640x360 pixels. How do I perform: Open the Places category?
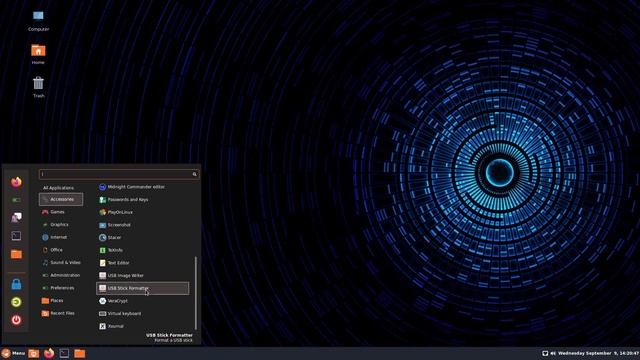(53, 300)
